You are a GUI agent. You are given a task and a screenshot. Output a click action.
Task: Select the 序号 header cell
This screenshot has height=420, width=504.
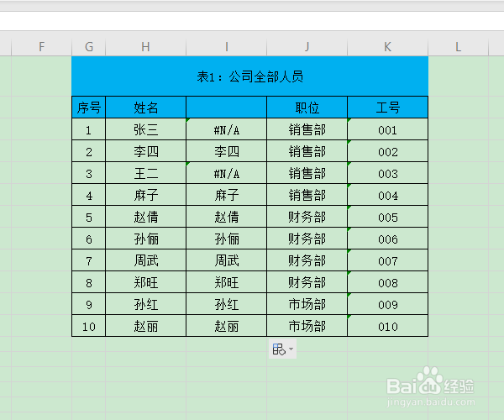click(89, 108)
